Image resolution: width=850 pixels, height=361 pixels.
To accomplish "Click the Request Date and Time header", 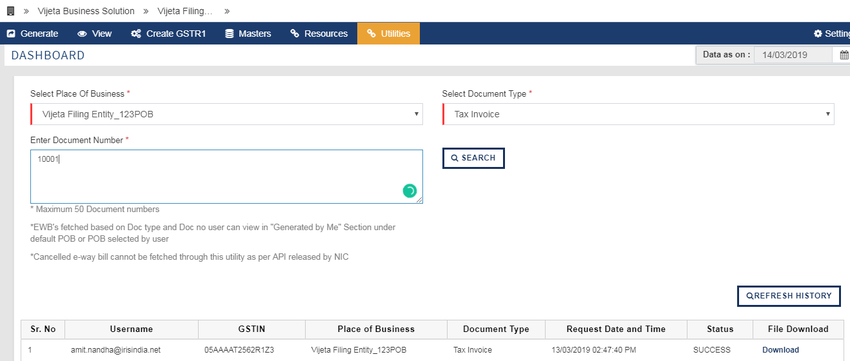I will [x=616, y=329].
